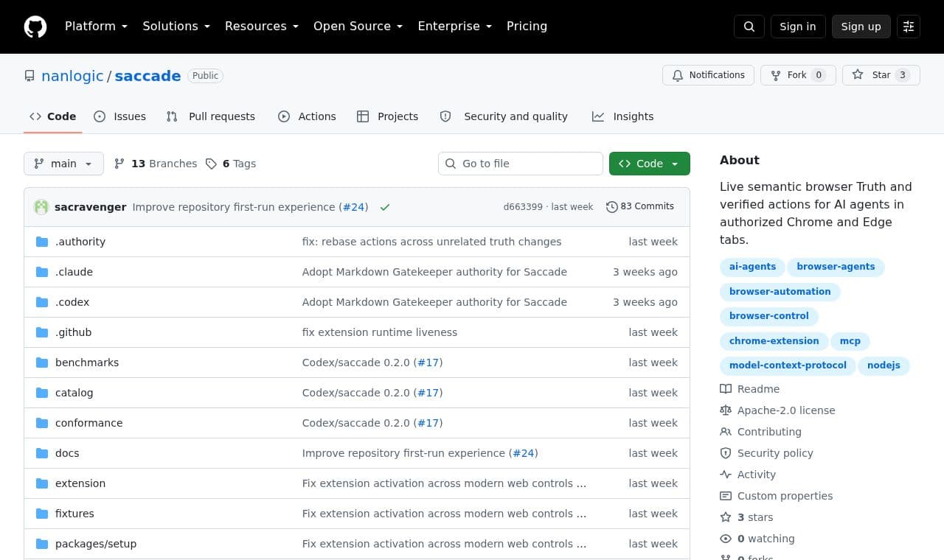Switch to the Issues tab
This screenshot has height=560, width=944.
[119, 116]
